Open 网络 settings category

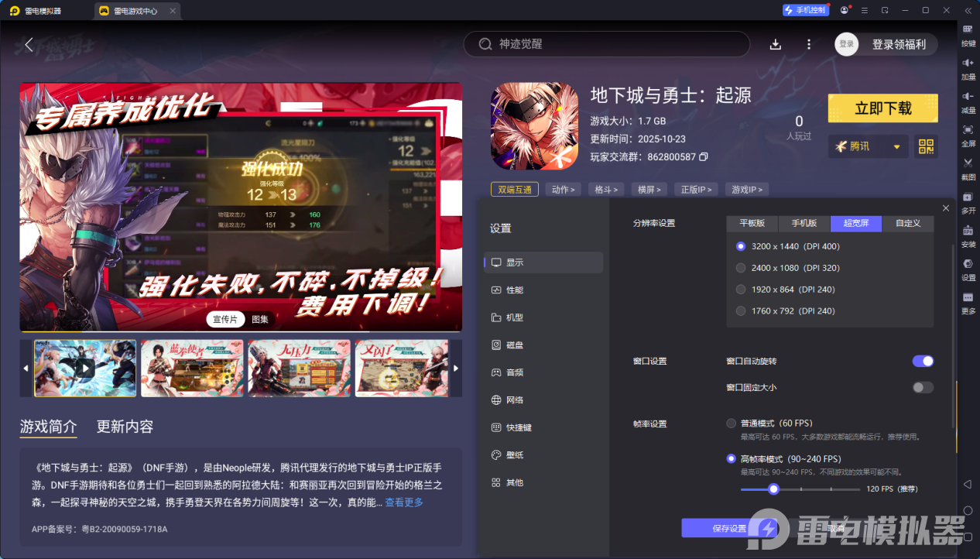[x=543, y=400]
